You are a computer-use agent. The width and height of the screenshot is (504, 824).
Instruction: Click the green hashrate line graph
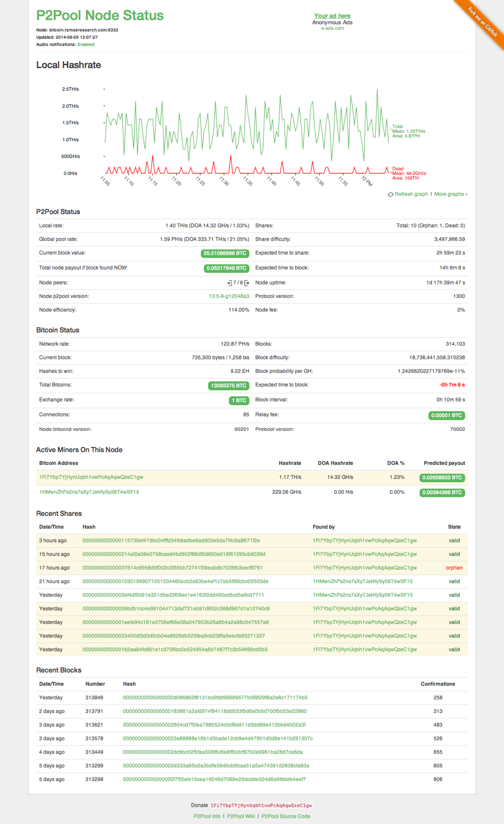pos(247,125)
